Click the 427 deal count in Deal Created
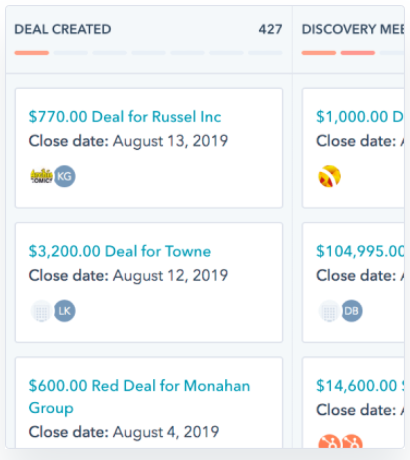Image resolution: width=410 pixels, height=460 pixels. click(x=270, y=29)
